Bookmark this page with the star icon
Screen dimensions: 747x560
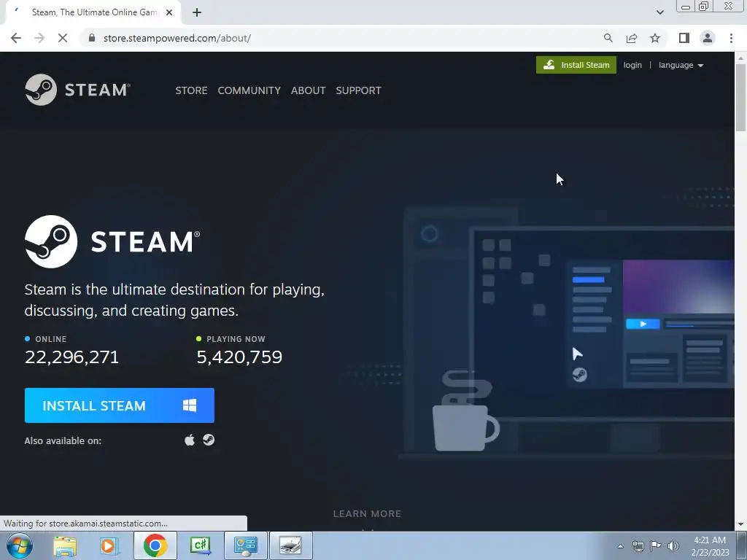[655, 38]
